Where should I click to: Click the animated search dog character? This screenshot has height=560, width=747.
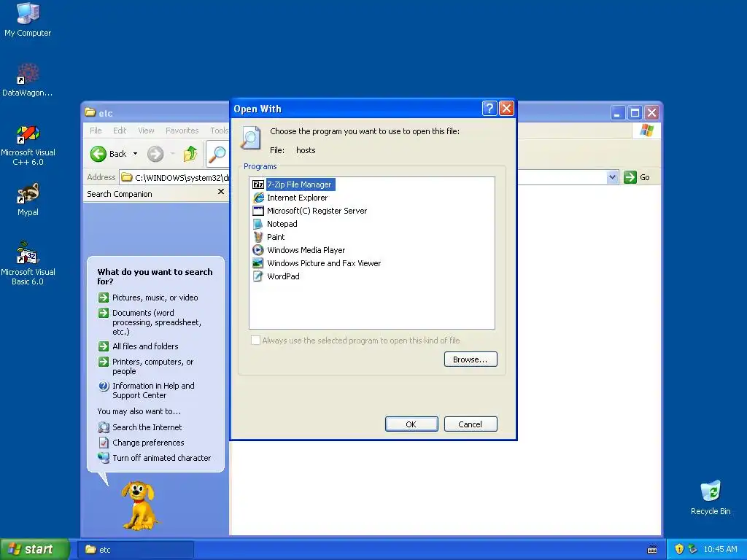click(x=139, y=505)
